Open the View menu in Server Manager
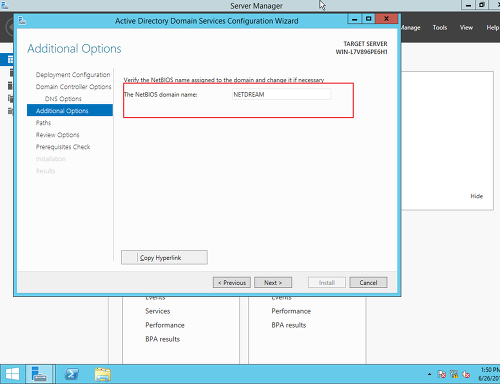The height and width of the screenshot is (384, 500). [466, 28]
